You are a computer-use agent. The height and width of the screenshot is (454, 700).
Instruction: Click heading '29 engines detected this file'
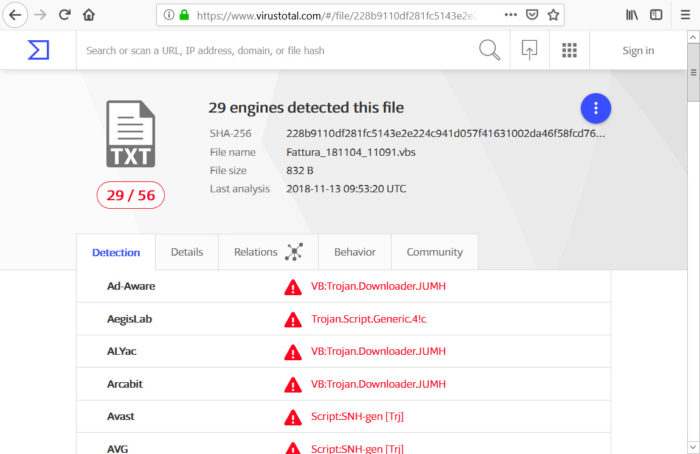pos(306,108)
